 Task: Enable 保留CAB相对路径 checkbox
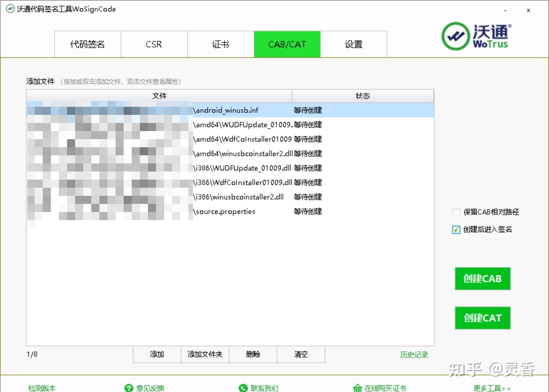pos(456,212)
